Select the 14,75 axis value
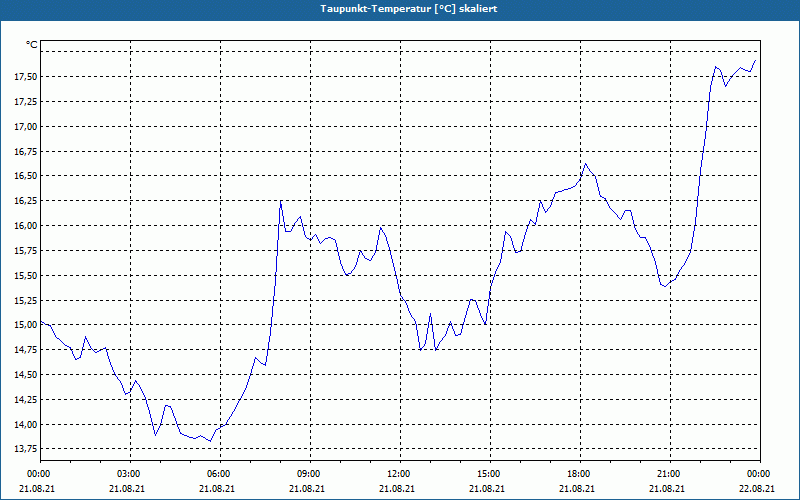This screenshot has width=800, height=500. (x=26, y=350)
